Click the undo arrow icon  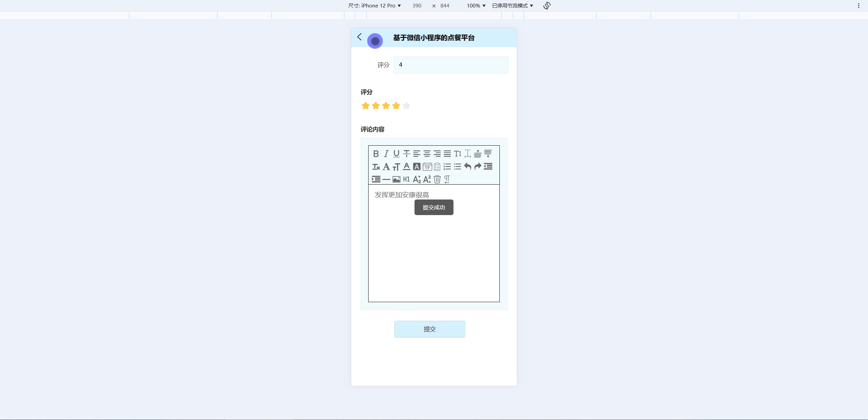468,166
